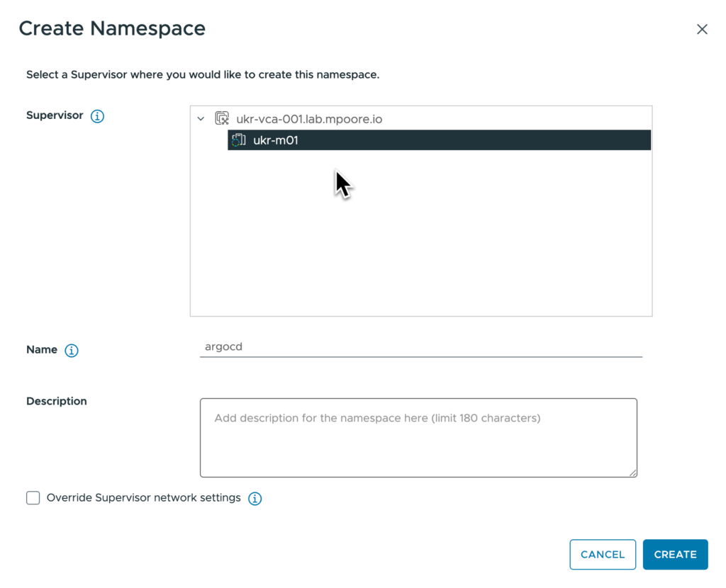The width and height of the screenshot is (726, 588).
Task: Click the info icon after Override Supervisor network settings
Action: coord(255,498)
